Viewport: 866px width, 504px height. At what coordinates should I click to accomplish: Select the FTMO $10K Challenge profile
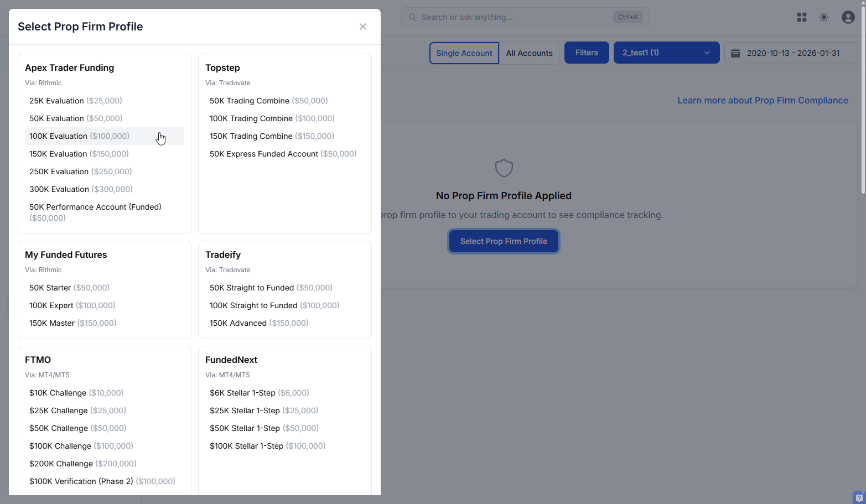pyautogui.click(x=76, y=392)
